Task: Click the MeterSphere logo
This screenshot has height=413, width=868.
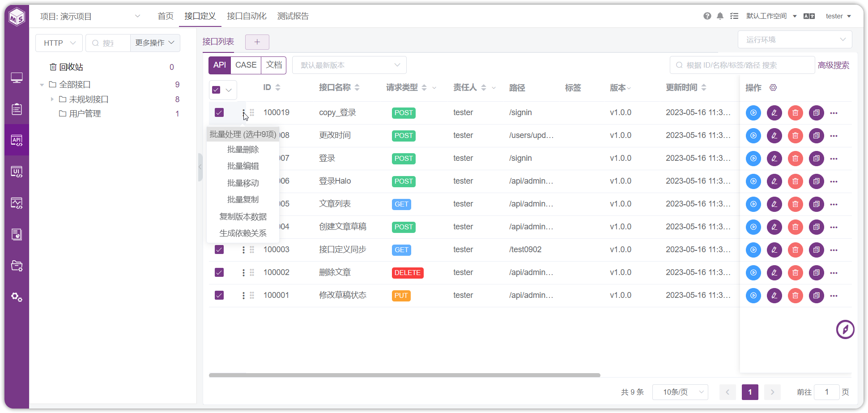Action: [x=17, y=17]
